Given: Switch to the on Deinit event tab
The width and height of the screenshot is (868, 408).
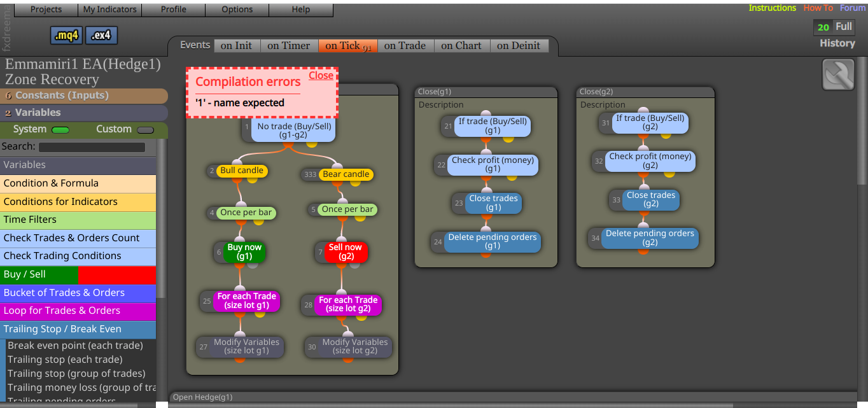Looking at the screenshot, I should pyautogui.click(x=519, y=46).
